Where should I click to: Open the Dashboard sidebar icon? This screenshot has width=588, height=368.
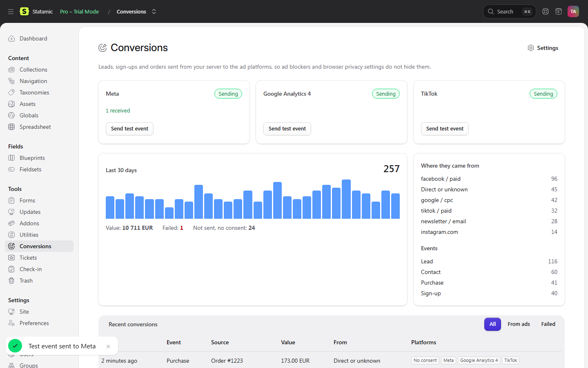[11, 38]
